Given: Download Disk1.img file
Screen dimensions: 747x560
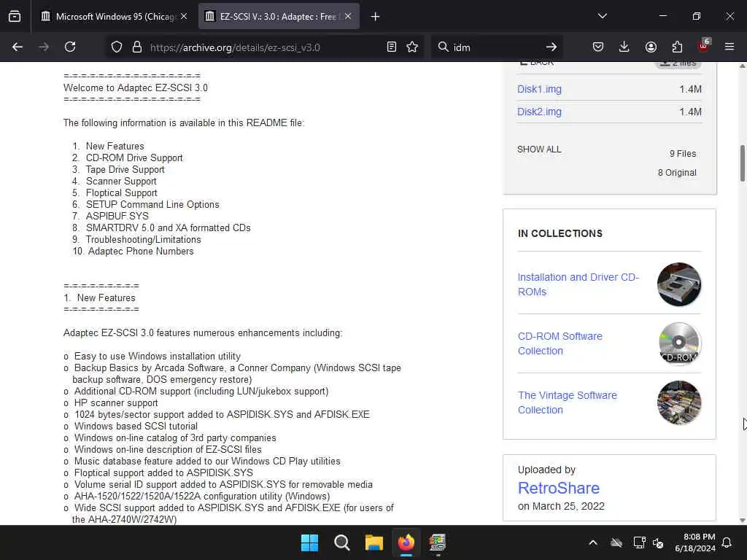Looking at the screenshot, I should click(x=539, y=89).
